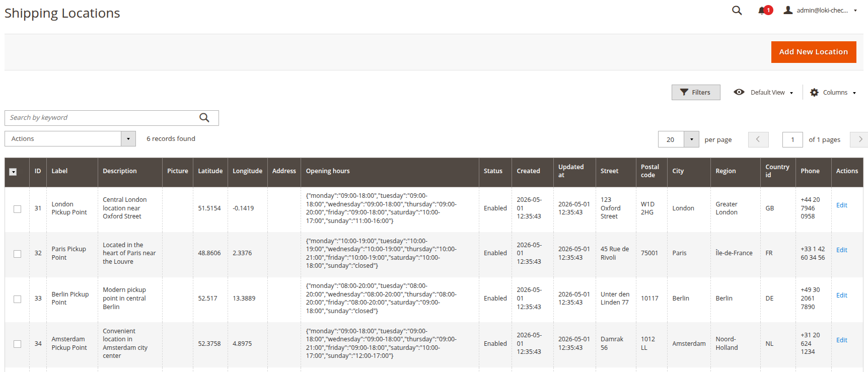Click latitude value 51.5154
The width and height of the screenshot is (868, 372).
tap(209, 208)
